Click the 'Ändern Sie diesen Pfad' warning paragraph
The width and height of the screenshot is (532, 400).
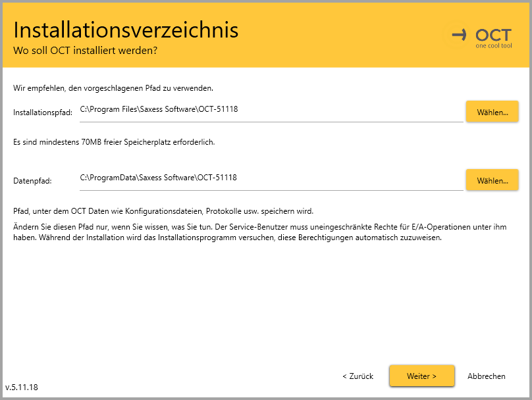[259, 232]
